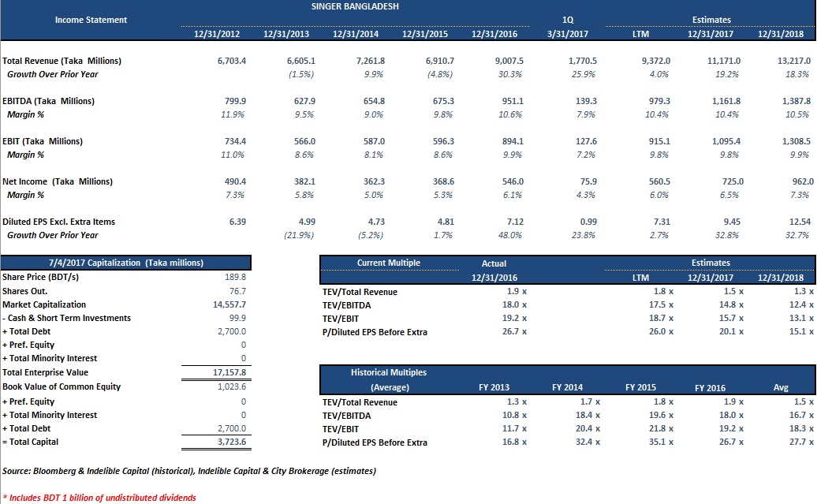817x504 pixels.
Task: Click the 11.9% EBITDA margin value
Action: [x=233, y=114]
